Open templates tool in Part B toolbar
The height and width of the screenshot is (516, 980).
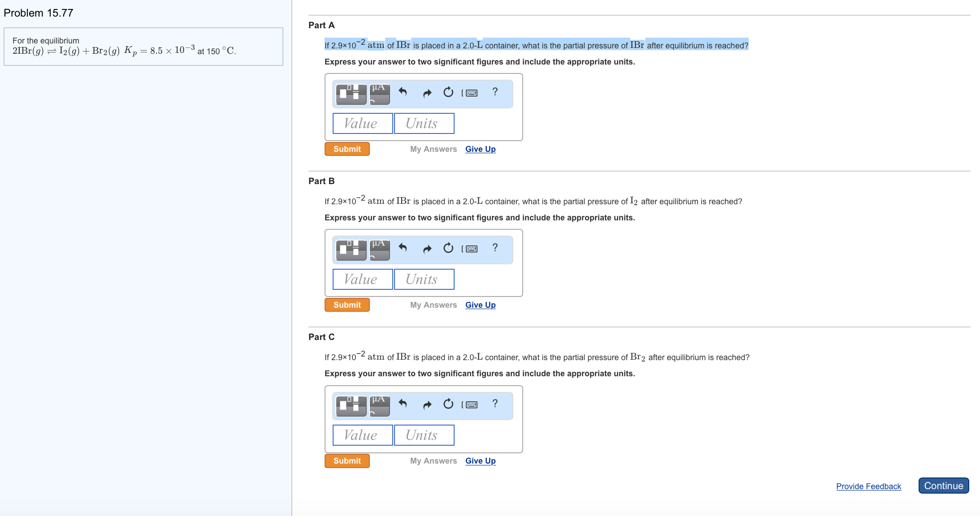click(351, 250)
